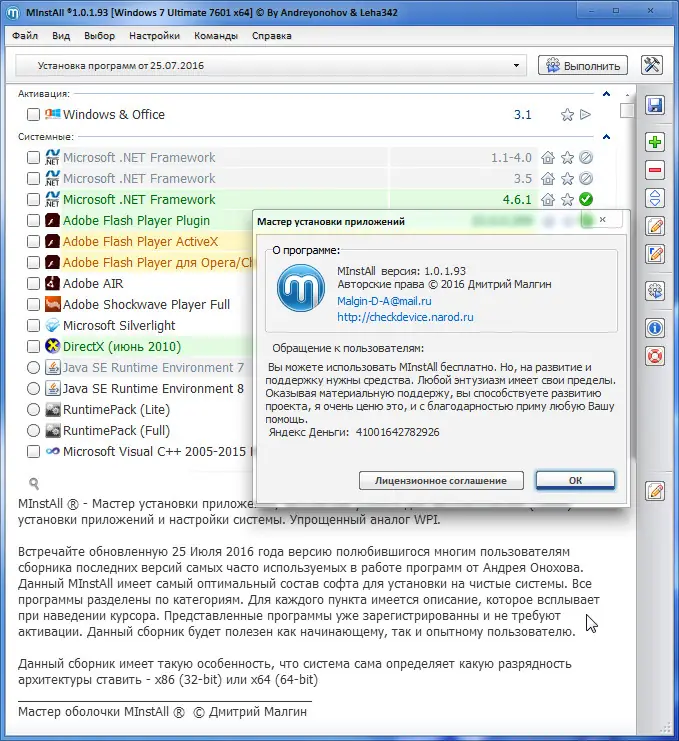Click the red minus remove icon
The image size is (679, 741).
655,170
